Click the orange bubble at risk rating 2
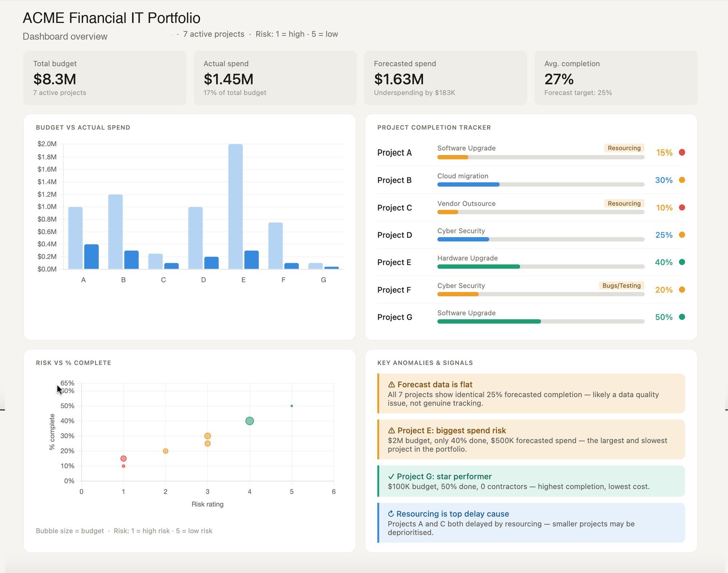 pyautogui.click(x=165, y=451)
